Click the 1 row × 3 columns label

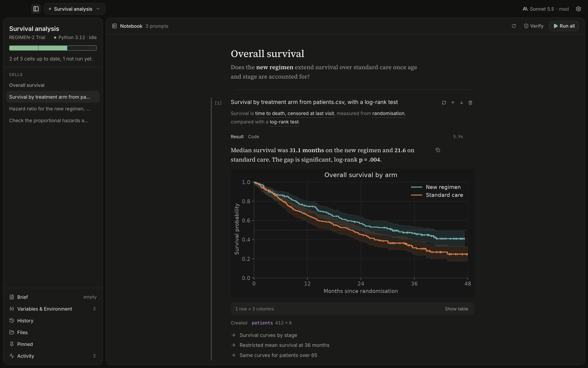tap(254, 309)
